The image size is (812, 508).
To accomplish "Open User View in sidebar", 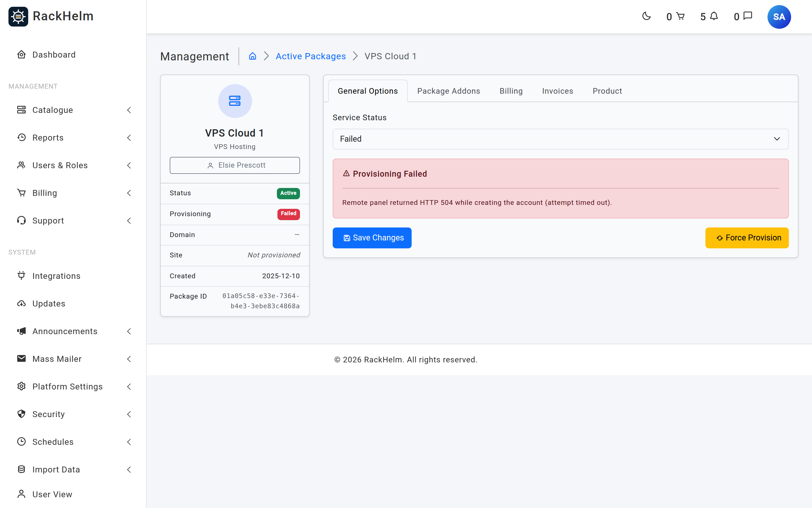I will [x=52, y=494].
